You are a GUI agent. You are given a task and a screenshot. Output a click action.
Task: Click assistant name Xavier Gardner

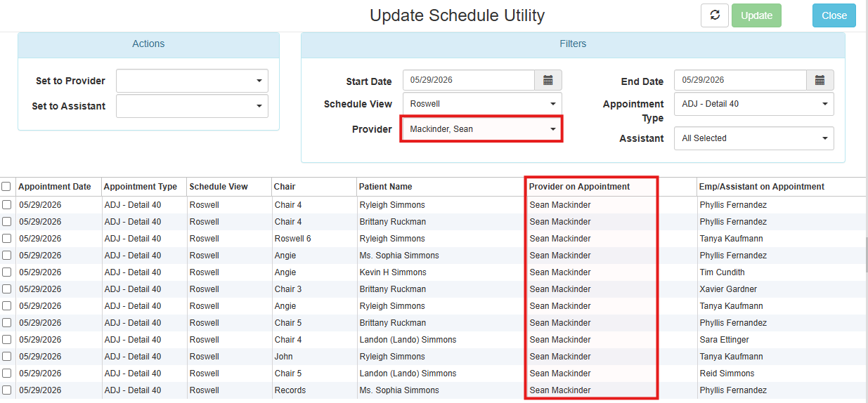point(728,289)
